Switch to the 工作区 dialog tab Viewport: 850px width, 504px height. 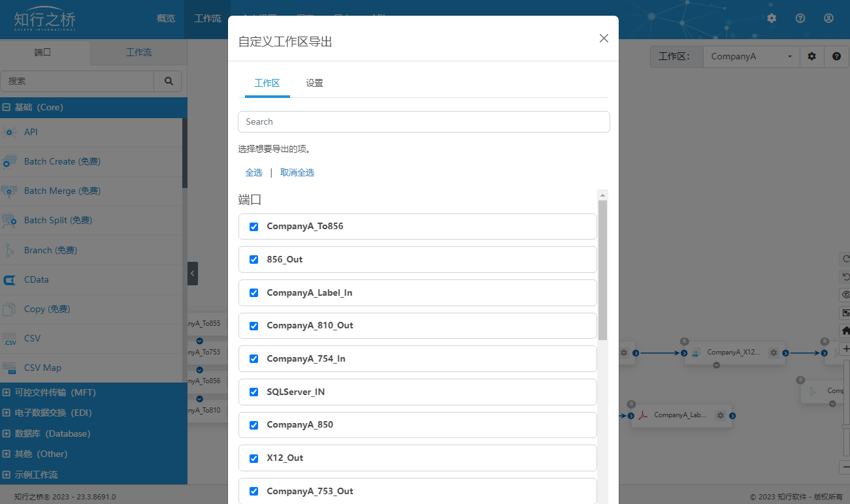[267, 83]
